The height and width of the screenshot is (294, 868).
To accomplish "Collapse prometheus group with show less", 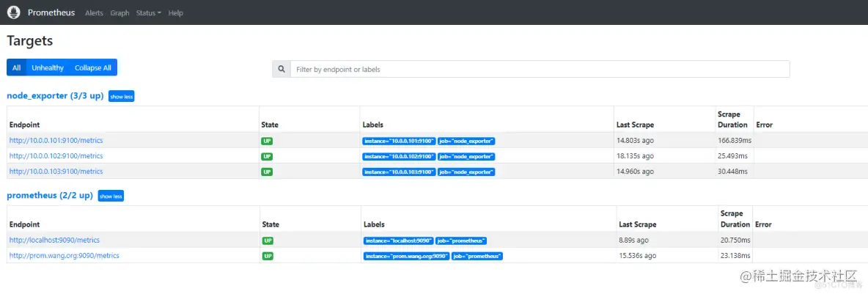I will click(111, 196).
